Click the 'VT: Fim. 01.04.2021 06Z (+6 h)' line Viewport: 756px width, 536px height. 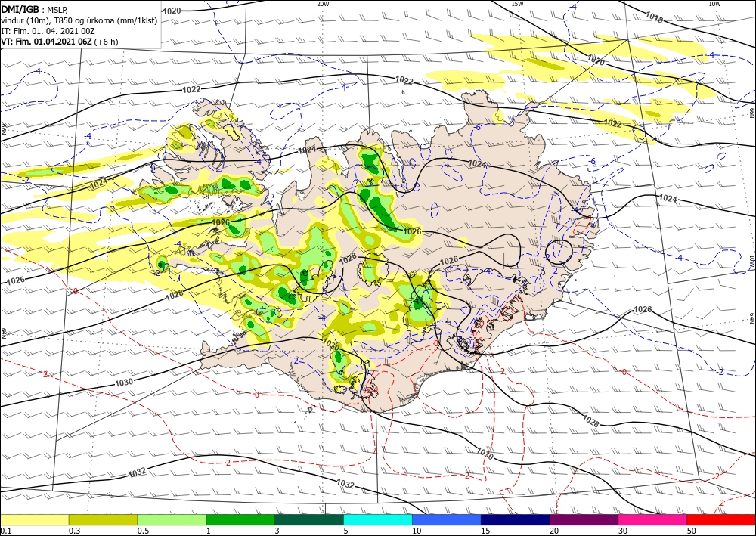[59, 42]
